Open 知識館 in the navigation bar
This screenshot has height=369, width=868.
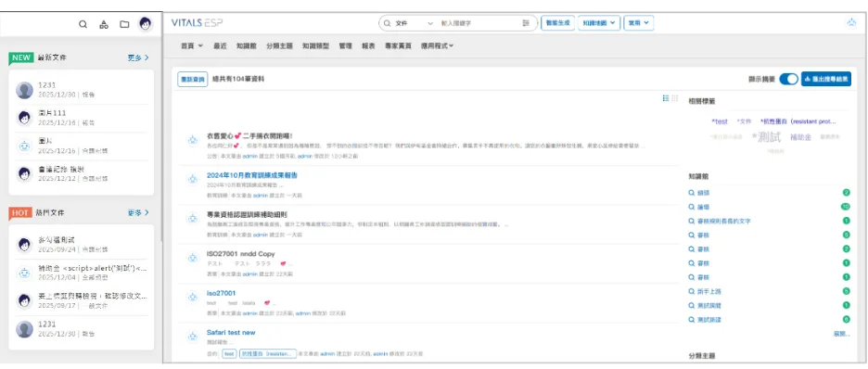click(x=246, y=46)
